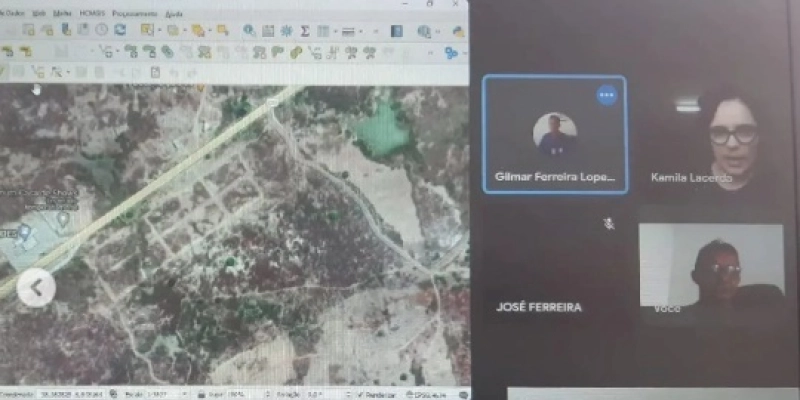Select the Measure Line ruler tool

click(x=348, y=32)
